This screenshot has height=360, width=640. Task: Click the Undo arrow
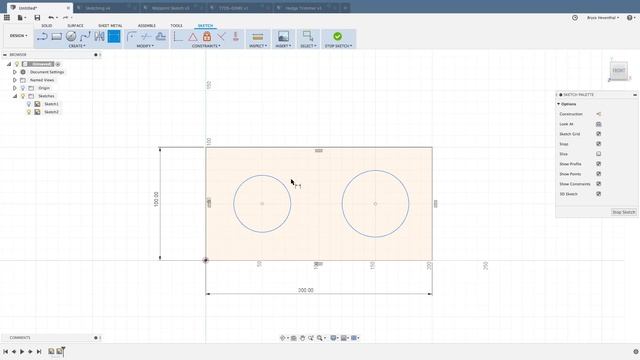[x=51, y=18]
